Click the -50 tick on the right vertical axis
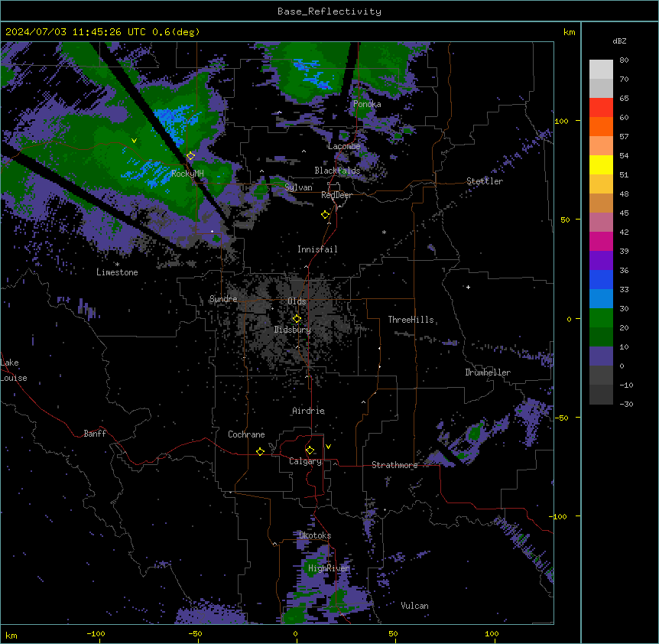The image size is (659, 644). pyautogui.click(x=561, y=418)
